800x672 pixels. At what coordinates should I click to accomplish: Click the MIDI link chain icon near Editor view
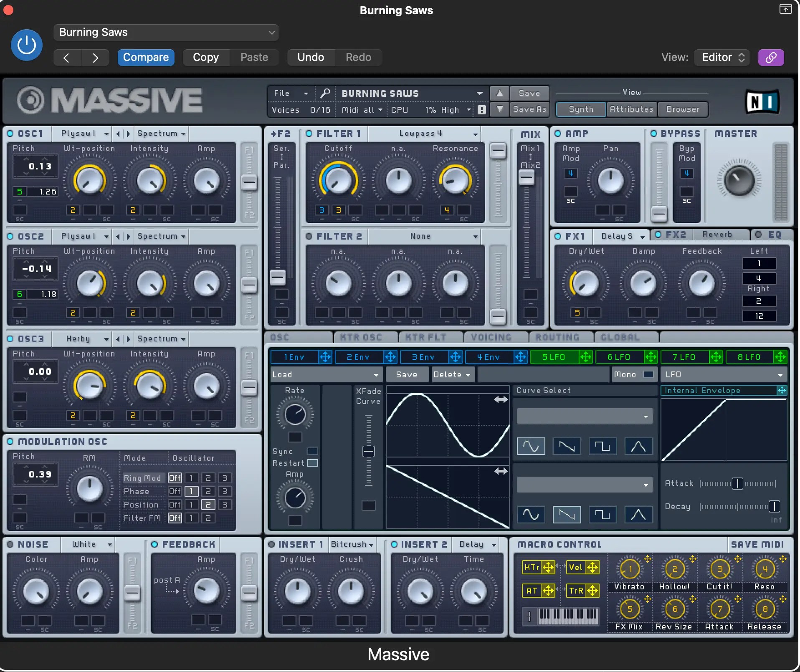click(x=771, y=58)
